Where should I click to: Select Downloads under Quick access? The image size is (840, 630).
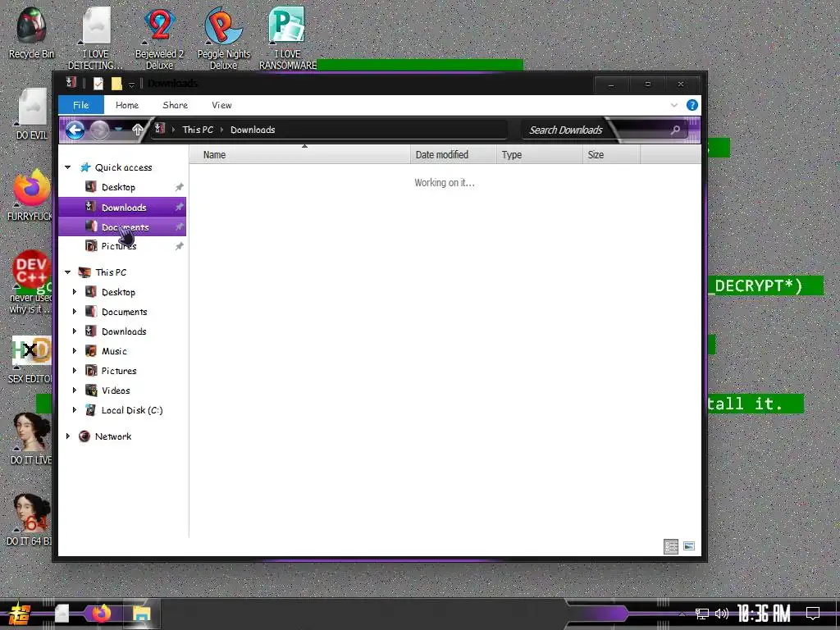point(122,207)
